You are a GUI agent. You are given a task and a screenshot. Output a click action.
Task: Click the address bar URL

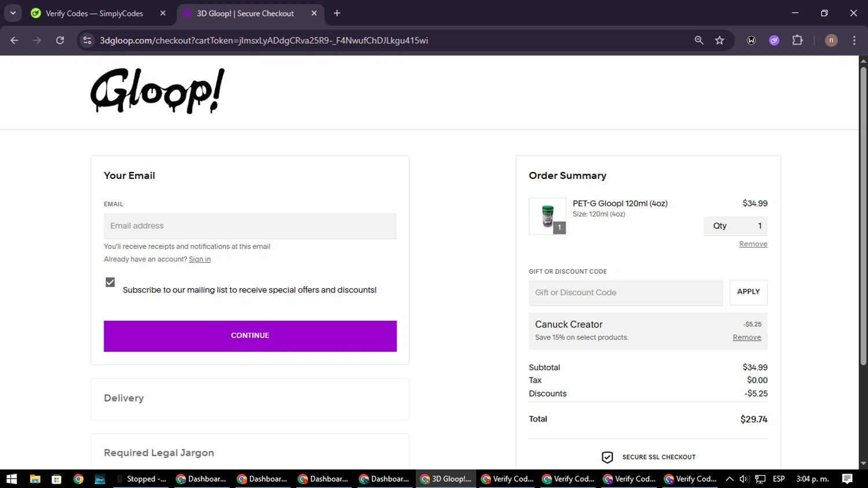coord(264,41)
